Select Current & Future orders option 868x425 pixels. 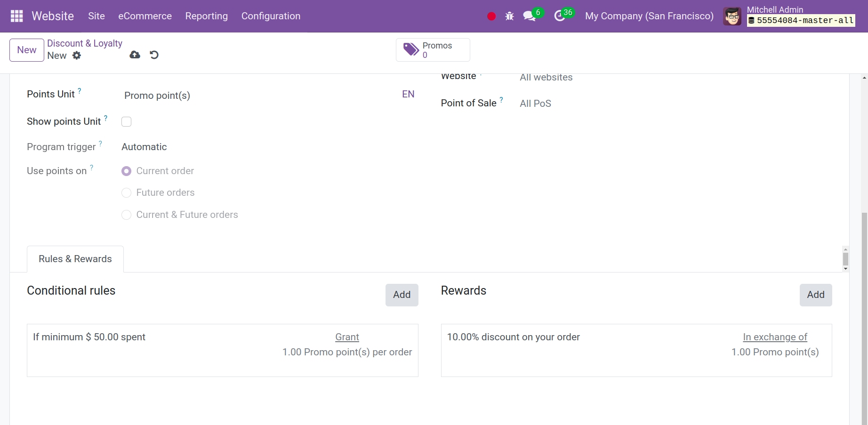point(126,215)
